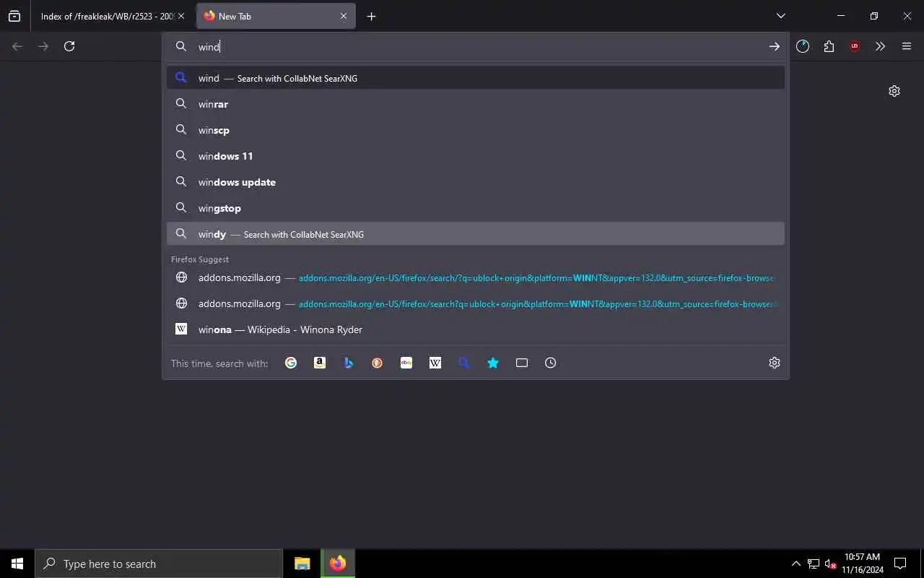Reload the current page
Screen dimensions: 924x578
pyautogui.click(x=69, y=46)
